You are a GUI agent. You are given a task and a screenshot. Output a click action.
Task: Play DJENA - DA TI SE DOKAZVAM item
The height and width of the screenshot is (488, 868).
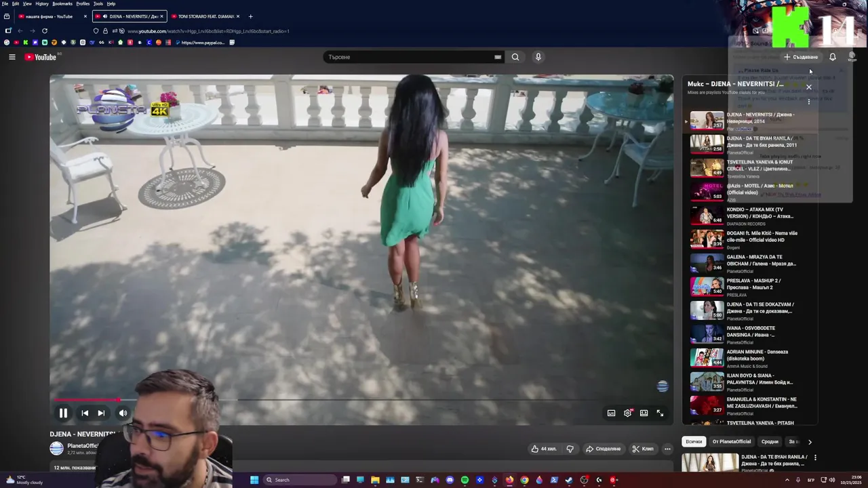tap(750, 310)
